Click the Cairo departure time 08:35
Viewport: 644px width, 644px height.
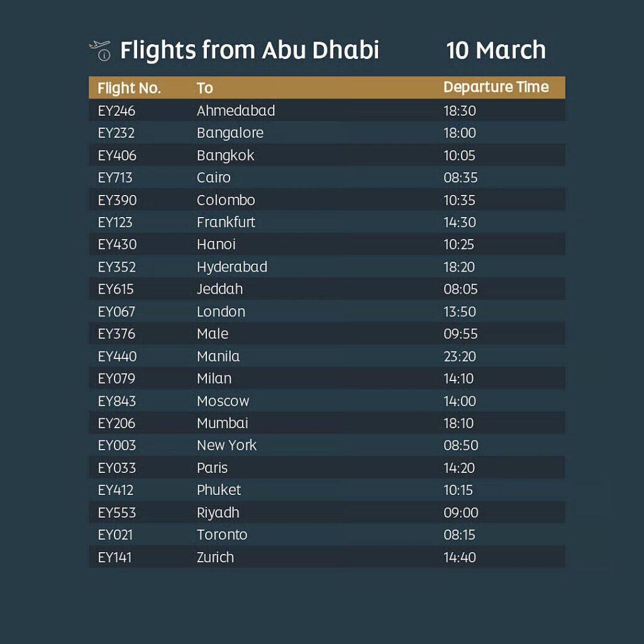(460, 177)
